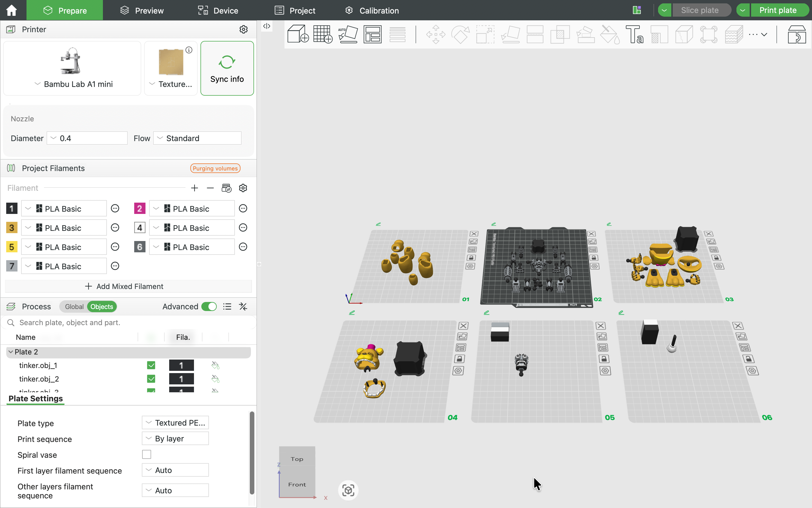
Task: Toggle the lock icon on plate 04
Action: [x=459, y=359]
